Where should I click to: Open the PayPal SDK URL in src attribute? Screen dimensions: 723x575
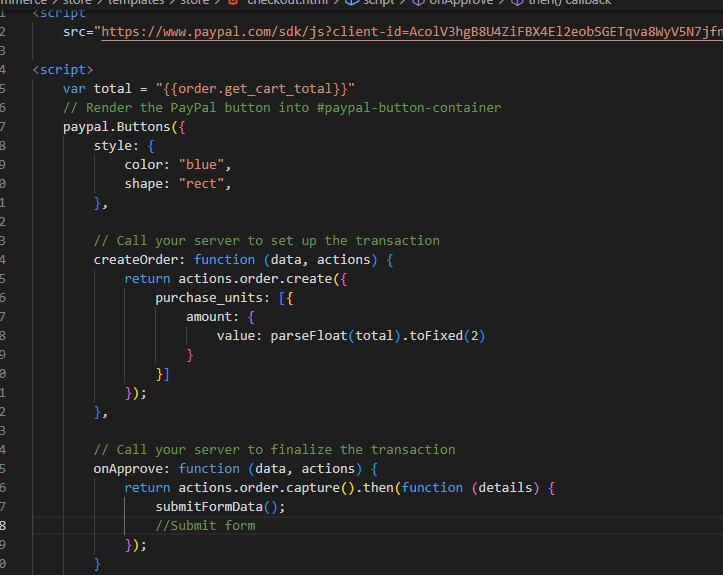[x=412, y=32]
